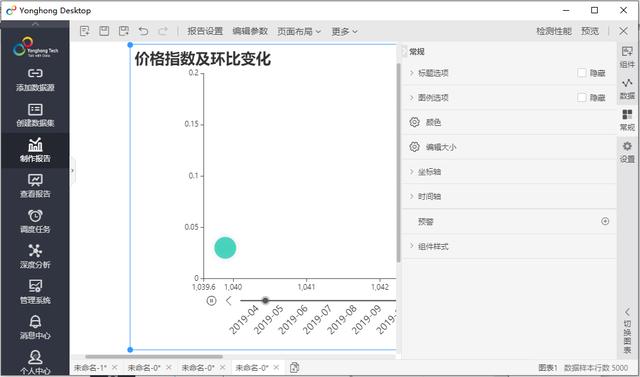Expand the left panel via edge handle
The width and height of the screenshot is (640, 377).
coord(73,171)
